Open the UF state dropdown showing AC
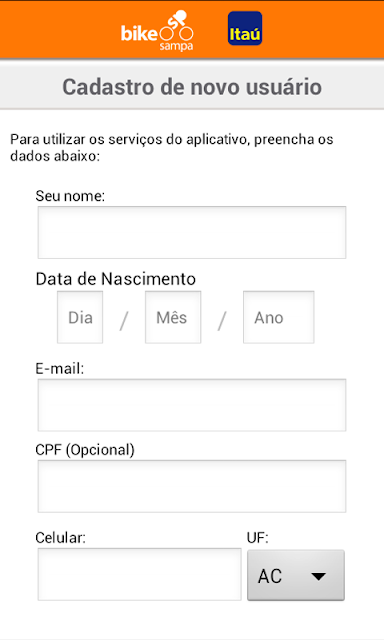 (296, 575)
